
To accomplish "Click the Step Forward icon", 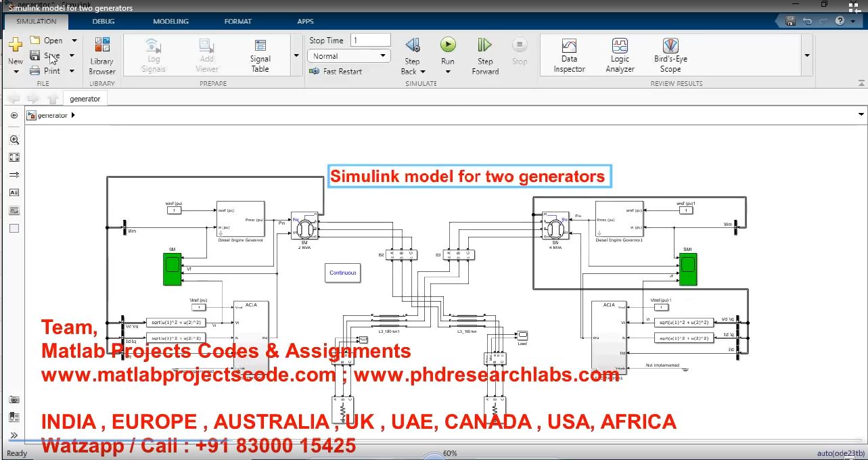I will pos(484,46).
